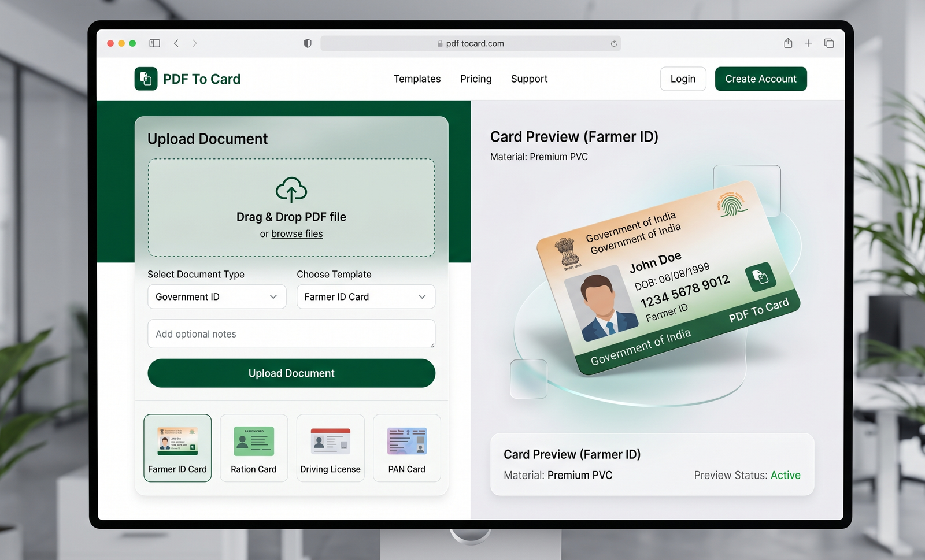Open the browser share icon

(x=788, y=43)
